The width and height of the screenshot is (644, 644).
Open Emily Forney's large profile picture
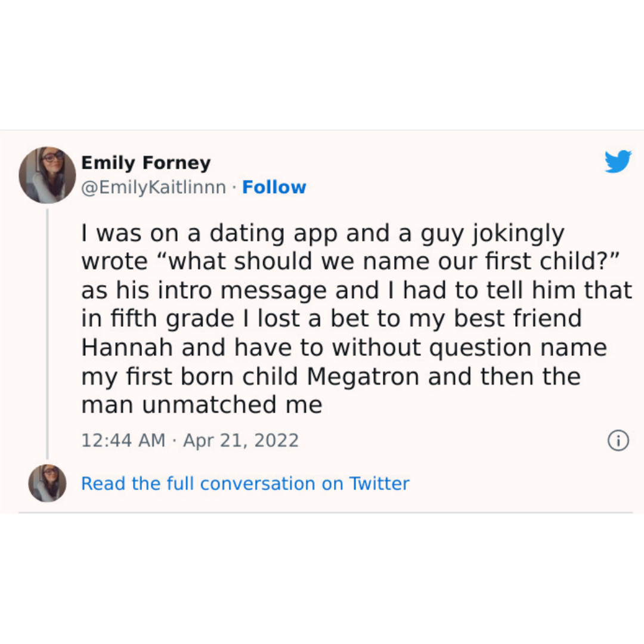point(47,175)
